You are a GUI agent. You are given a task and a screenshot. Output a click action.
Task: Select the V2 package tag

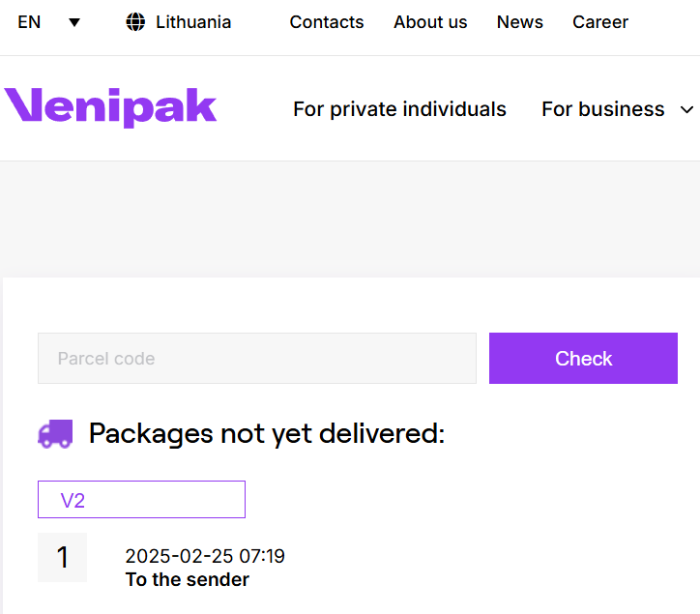click(x=141, y=500)
